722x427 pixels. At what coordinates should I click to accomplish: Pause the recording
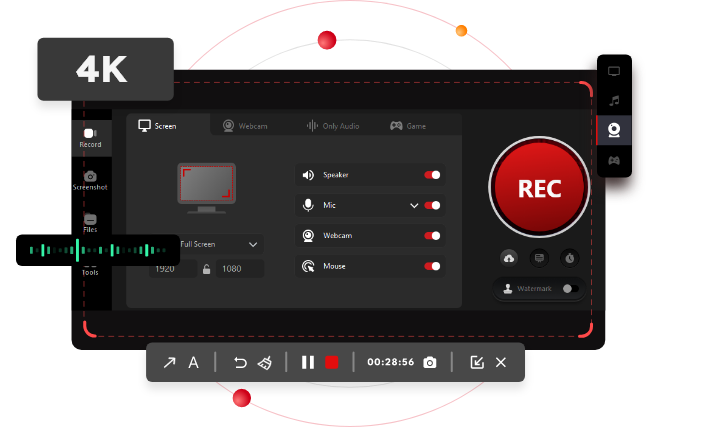pos(308,362)
